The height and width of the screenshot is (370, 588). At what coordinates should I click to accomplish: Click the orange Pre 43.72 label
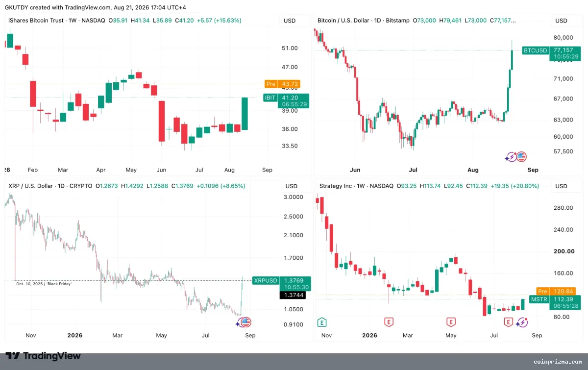[282, 84]
